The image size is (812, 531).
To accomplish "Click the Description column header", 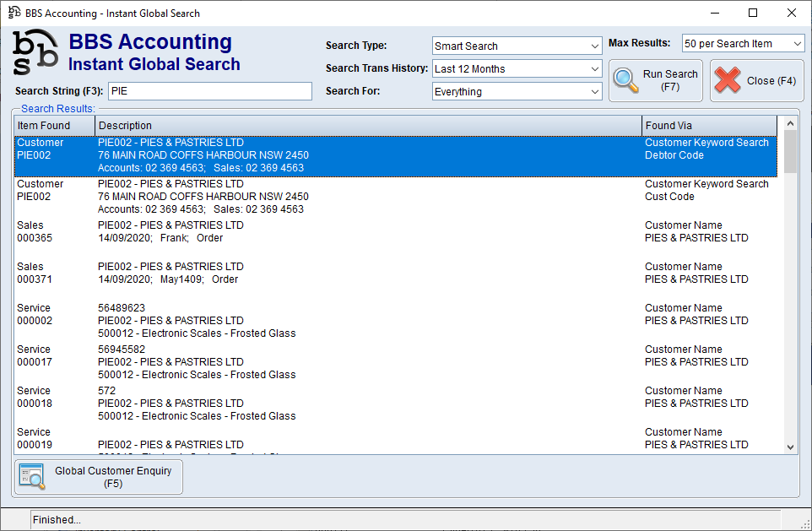I will point(367,126).
